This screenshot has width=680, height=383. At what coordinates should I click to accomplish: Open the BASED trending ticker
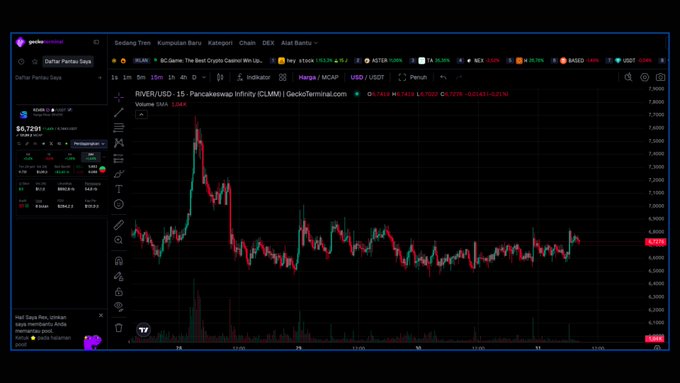point(579,61)
